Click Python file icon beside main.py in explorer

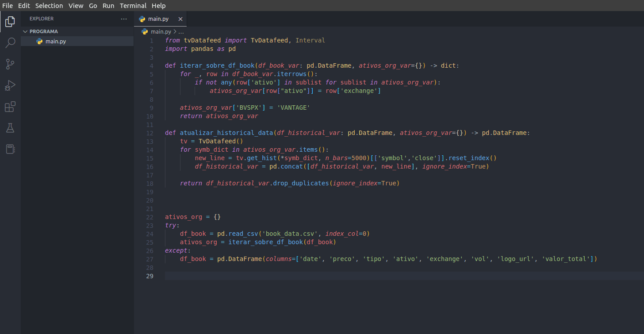click(x=39, y=41)
